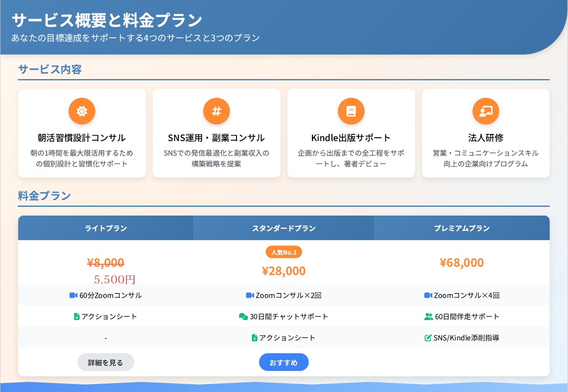This screenshot has height=392, width=568.
Task: Click the 60日間伴走サポート text
Action: (x=467, y=317)
